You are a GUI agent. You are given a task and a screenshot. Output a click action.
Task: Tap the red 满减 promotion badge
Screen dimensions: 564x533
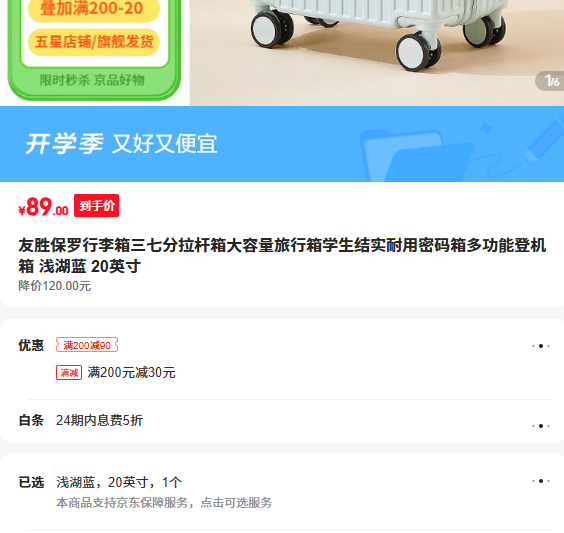69,373
